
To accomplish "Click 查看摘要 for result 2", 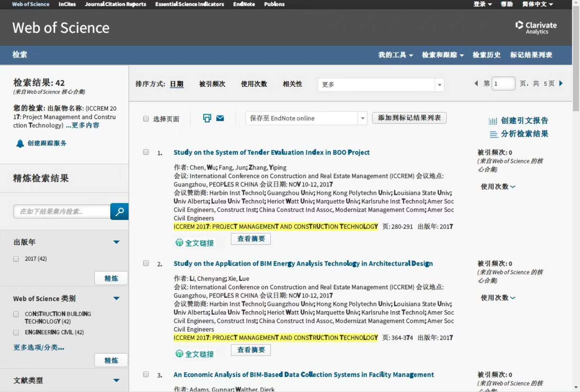I will [251, 350].
